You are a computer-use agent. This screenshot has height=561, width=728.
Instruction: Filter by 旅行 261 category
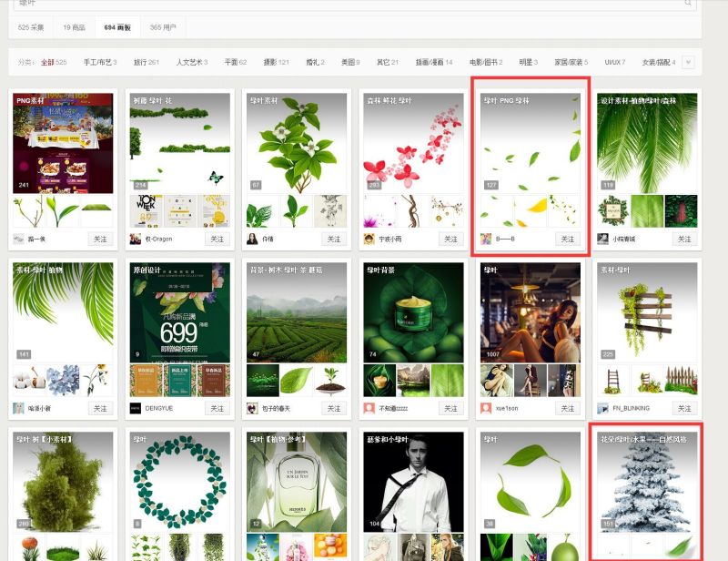coord(147,62)
